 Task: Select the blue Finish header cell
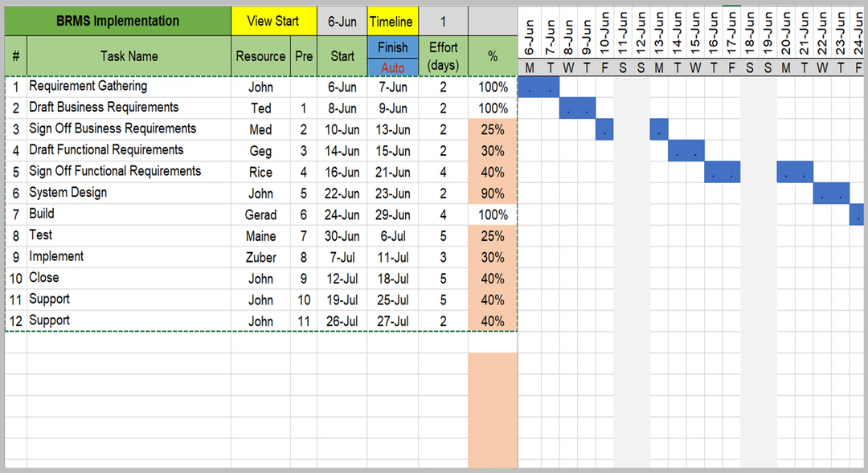point(392,47)
